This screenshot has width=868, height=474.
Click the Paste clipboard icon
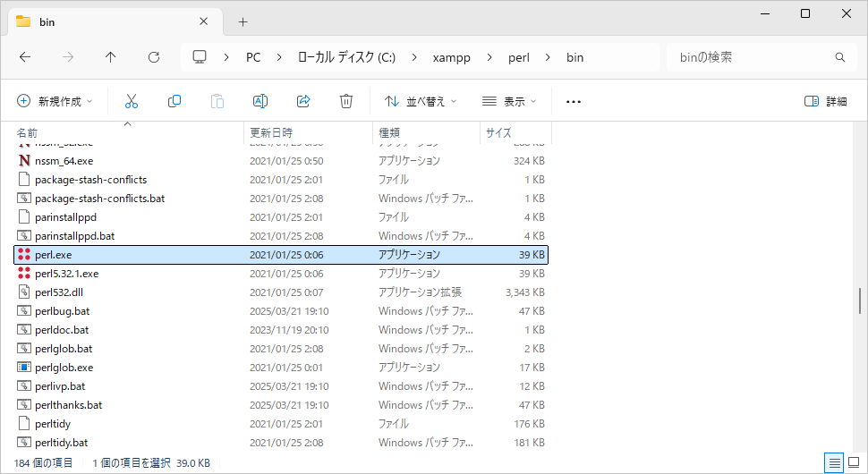coord(217,101)
